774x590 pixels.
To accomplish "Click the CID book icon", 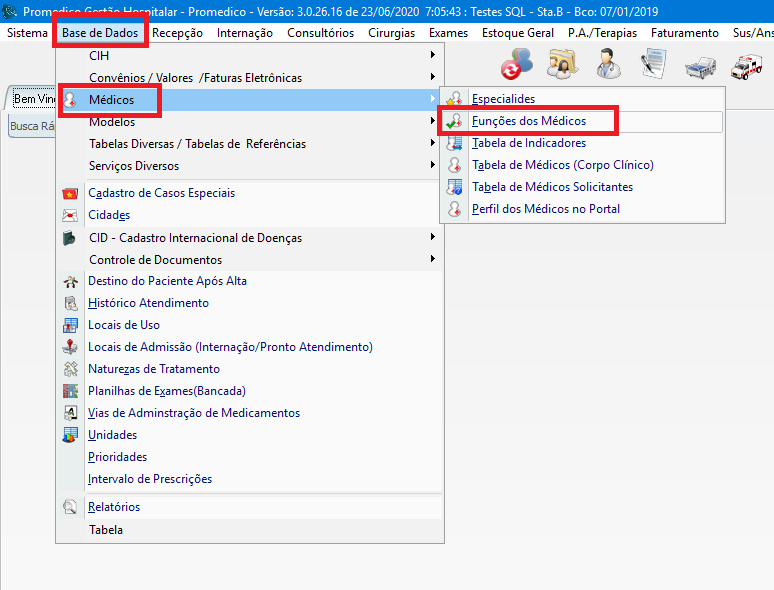I will pyautogui.click(x=69, y=238).
